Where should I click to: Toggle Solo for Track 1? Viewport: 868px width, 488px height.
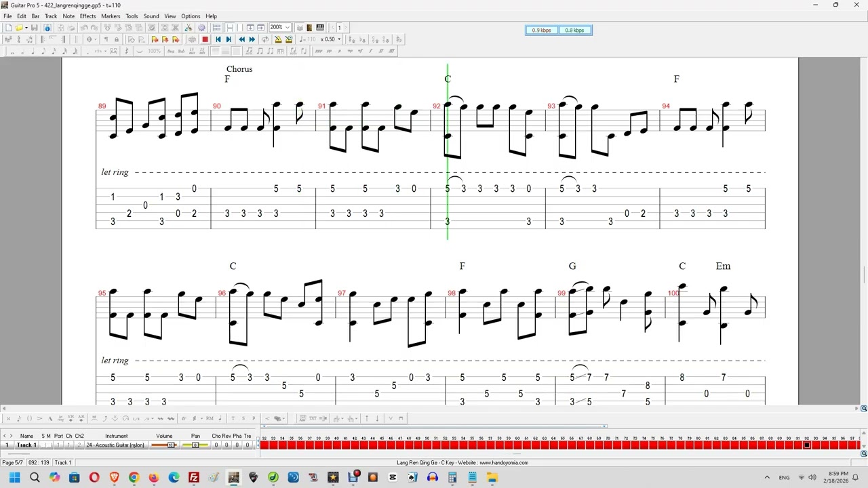(43, 445)
